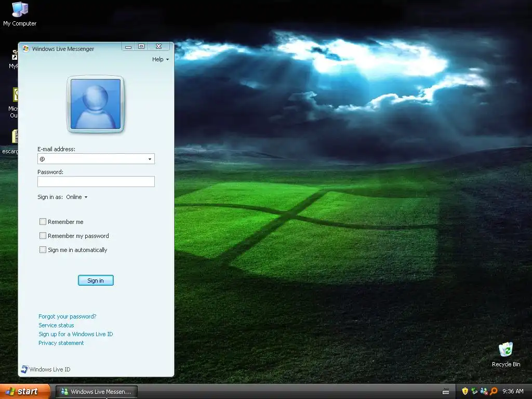The image size is (532, 399).
Task: Open the Privacy statement link
Action: (x=61, y=343)
